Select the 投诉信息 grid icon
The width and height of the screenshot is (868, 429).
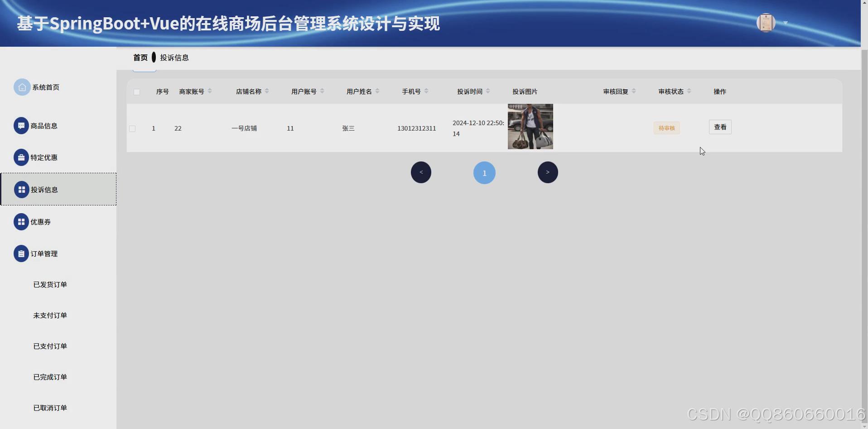21,189
